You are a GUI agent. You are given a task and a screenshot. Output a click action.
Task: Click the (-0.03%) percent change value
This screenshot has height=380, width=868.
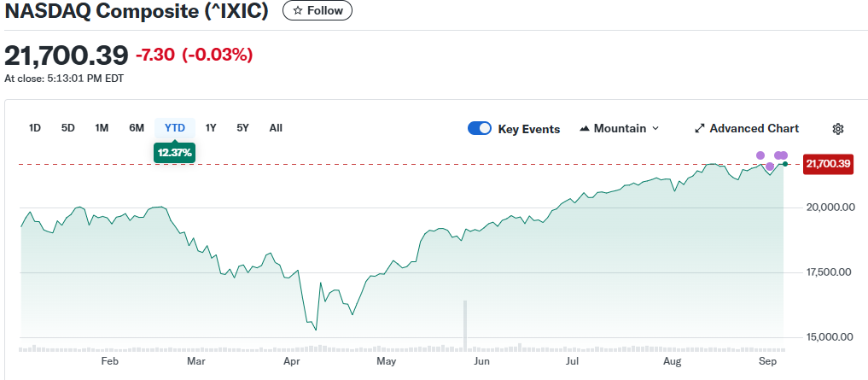(x=218, y=55)
